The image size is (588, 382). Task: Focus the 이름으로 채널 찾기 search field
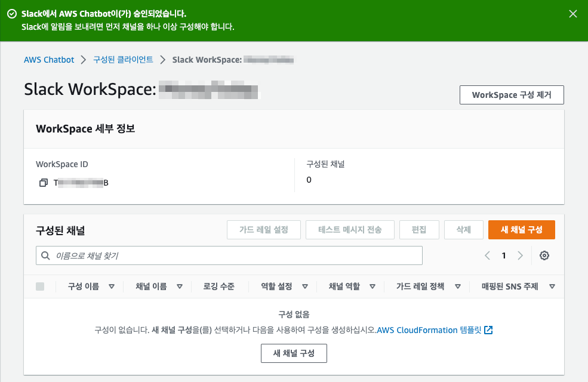229,255
